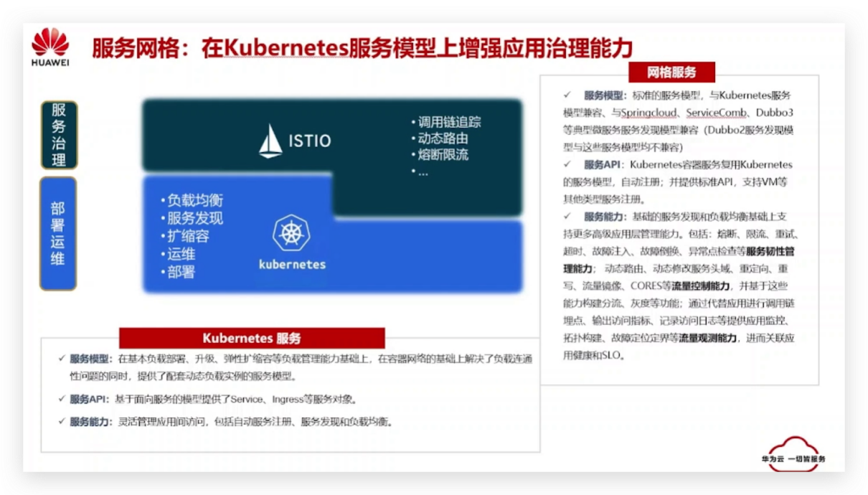Viewport: 868px width, 495px height.
Task: Click checkmark beside 服务能力 in 网格服务 panel
Action: click(567, 216)
